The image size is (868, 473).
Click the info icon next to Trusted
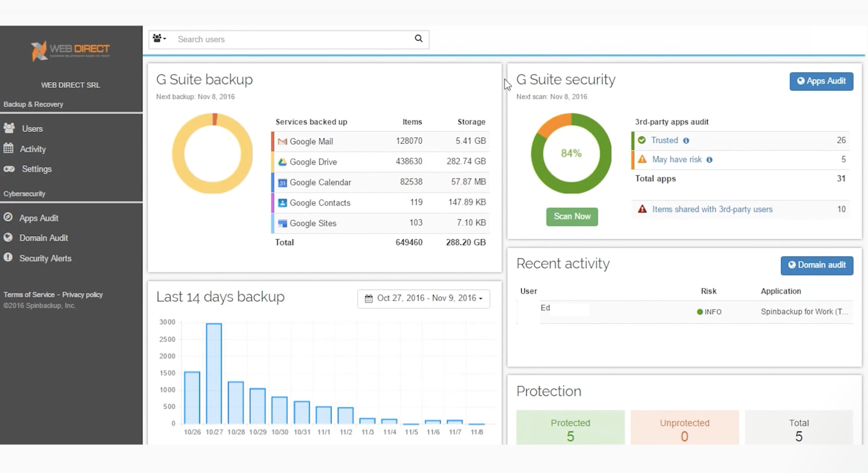click(x=686, y=141)
